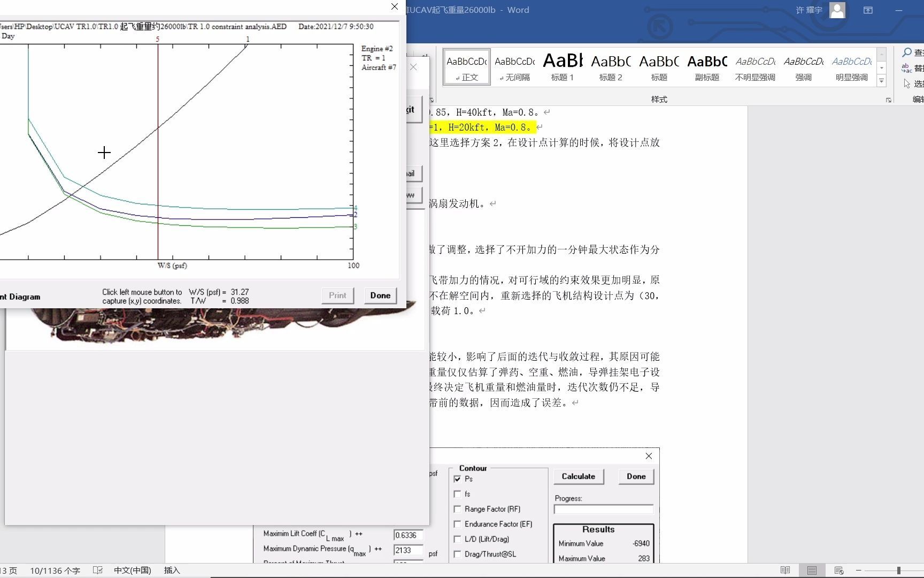This screenshot has width=924, height=578.
Task: Click the Done button in diagram window
Action: click(x=380, y=295)
